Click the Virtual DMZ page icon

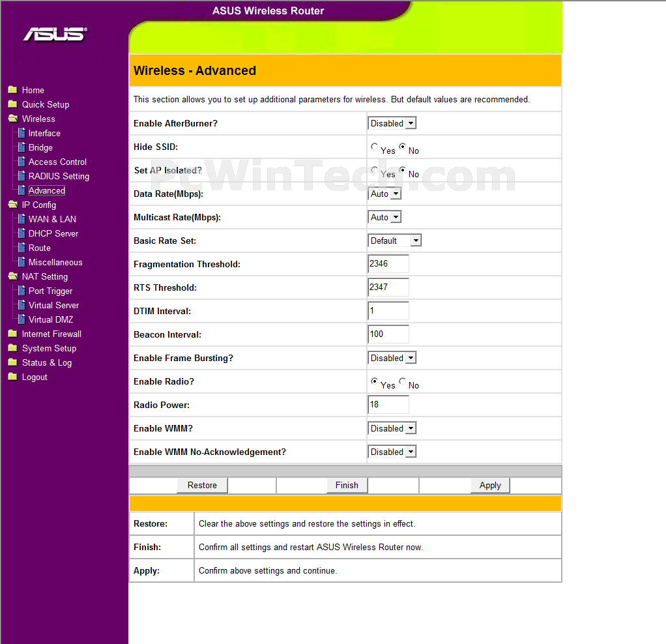click(22, 319)
